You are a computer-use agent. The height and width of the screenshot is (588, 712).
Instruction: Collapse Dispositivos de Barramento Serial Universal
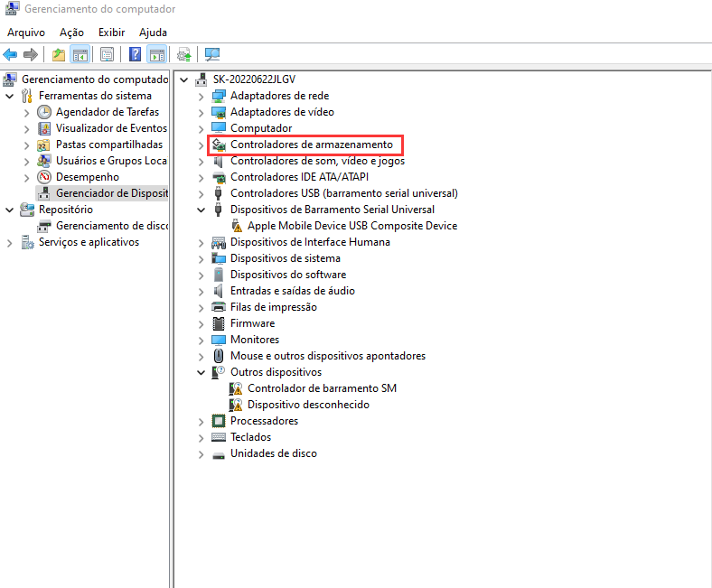click(201, 210)
